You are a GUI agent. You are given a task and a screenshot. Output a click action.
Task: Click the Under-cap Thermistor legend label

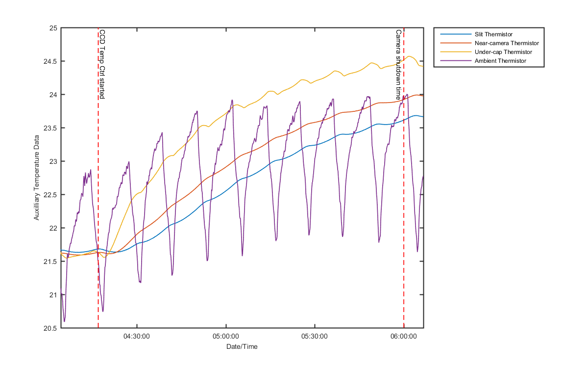[x=503, y=52]
